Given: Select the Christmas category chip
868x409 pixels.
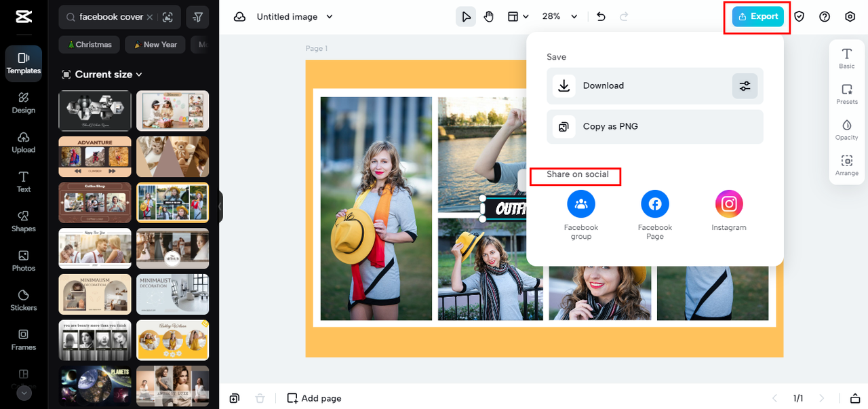Looking at the screenshot, I should pos(90,45).
